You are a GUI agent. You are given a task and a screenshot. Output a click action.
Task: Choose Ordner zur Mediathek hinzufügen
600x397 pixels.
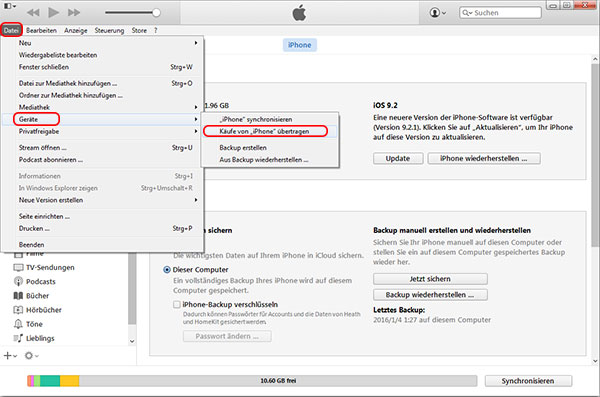click(x=102, y=95)
